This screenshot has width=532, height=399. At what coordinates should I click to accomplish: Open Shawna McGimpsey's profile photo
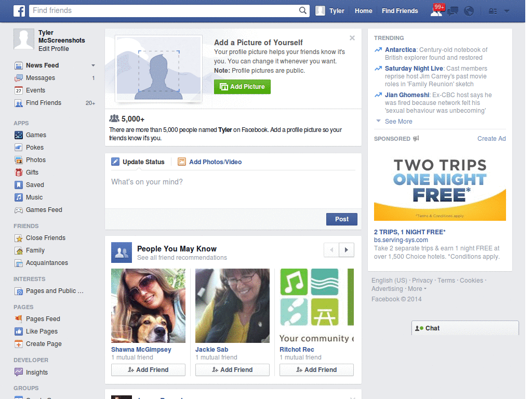click(148, 305)
